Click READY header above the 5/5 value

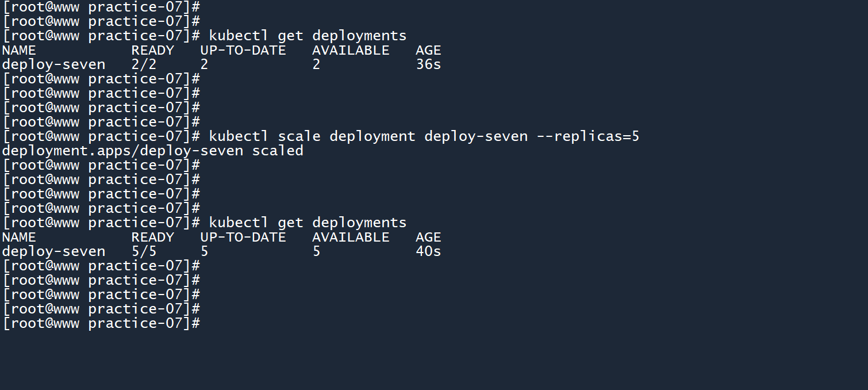click(x=152, y=237)
